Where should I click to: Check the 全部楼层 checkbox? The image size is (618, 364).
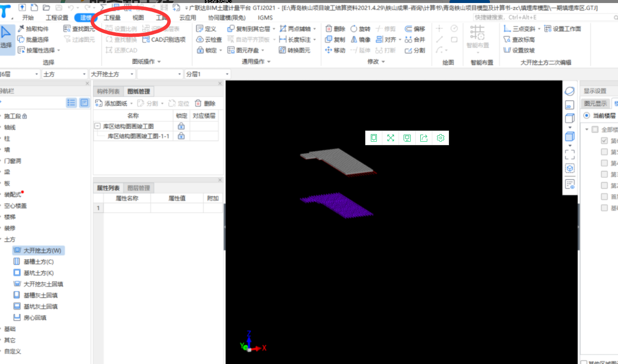(x=595, y=130)
